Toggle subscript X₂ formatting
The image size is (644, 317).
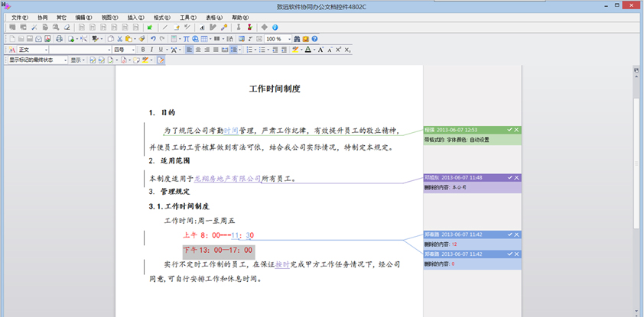[x=347, y=50]
